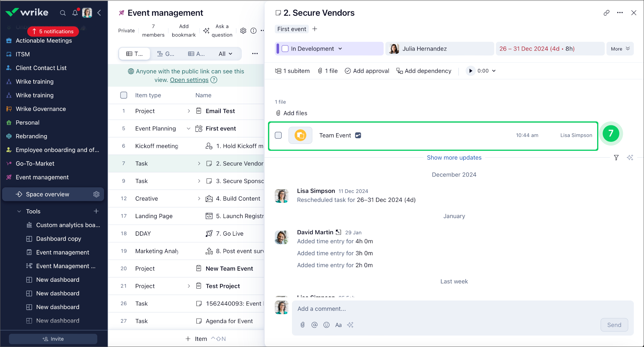Open Space overview settings gear
Screen dimensions: 644x347
96,194
